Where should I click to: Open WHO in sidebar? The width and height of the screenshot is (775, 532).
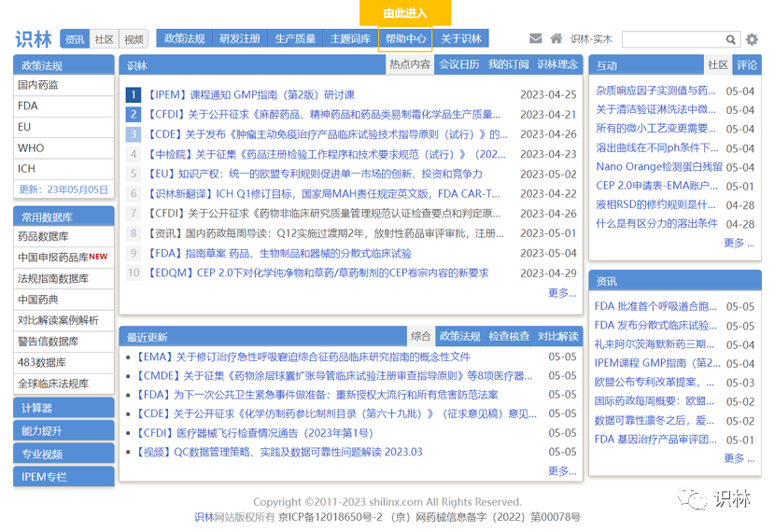click(63, 148)
